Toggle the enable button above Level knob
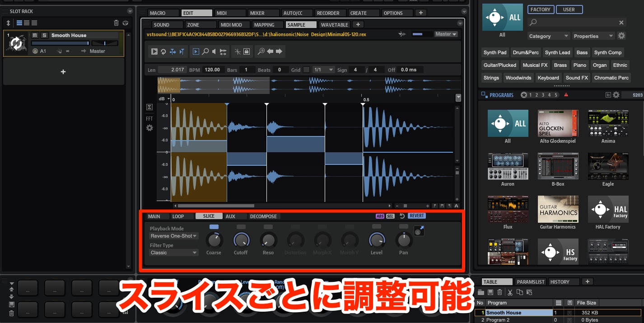This screenshot has width=644, height=323. click(377, 226)
